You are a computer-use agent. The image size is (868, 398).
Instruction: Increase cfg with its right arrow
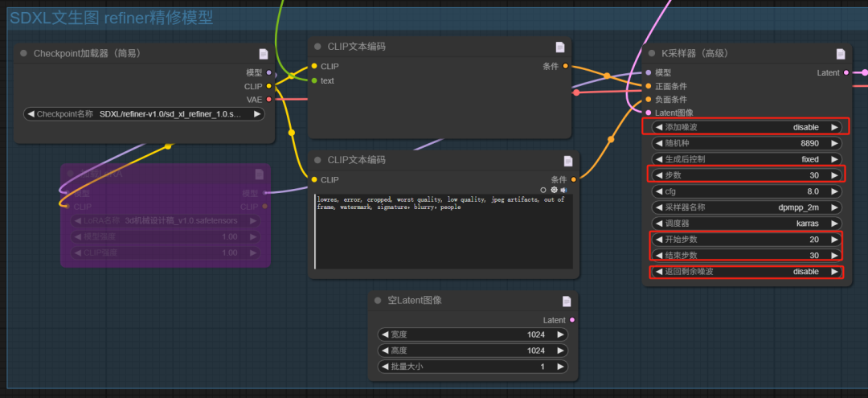834,191
